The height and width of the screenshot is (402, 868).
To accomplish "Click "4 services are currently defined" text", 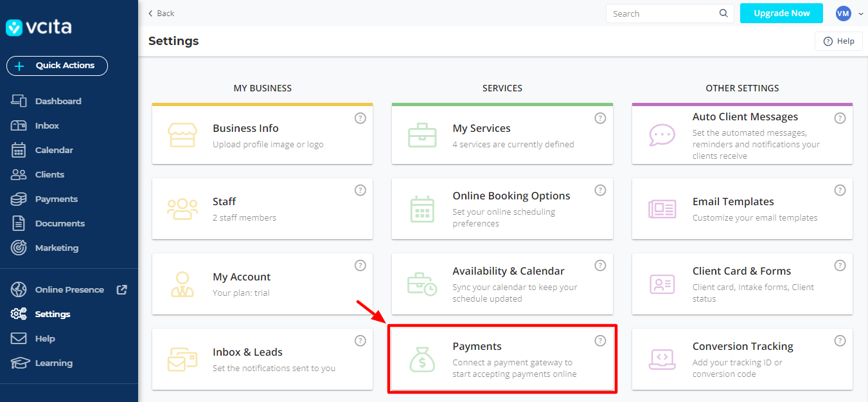I will point(513,144).
